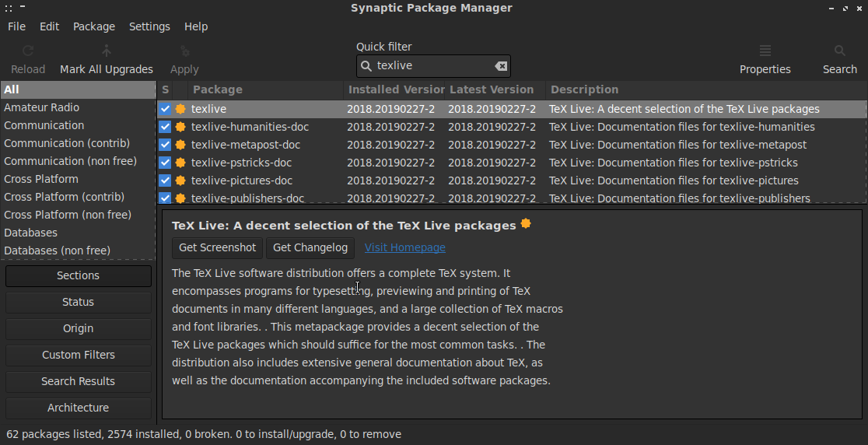Click the orange badge next to description title

point(526,223)
